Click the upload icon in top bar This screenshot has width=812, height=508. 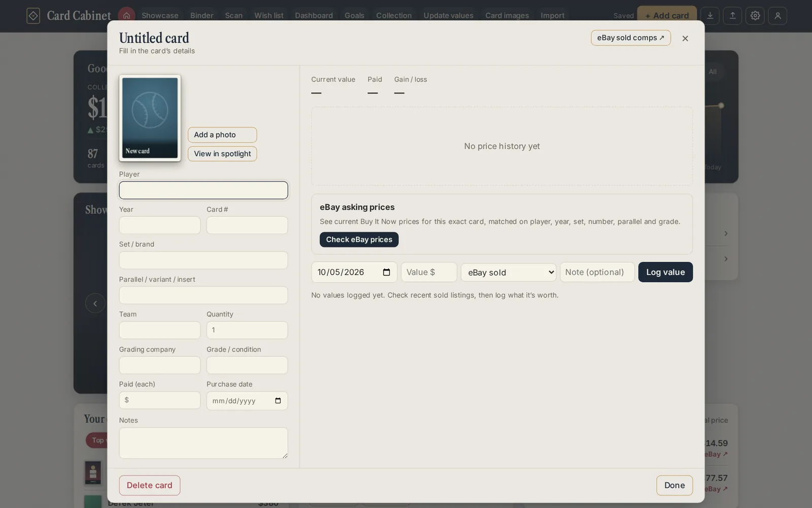click(x=732, y=16)
